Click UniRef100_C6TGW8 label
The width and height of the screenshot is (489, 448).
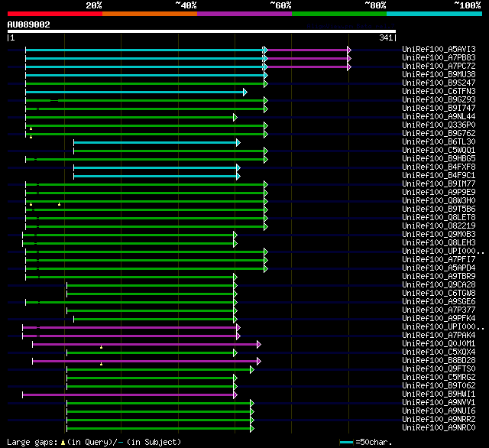(439, 294)
